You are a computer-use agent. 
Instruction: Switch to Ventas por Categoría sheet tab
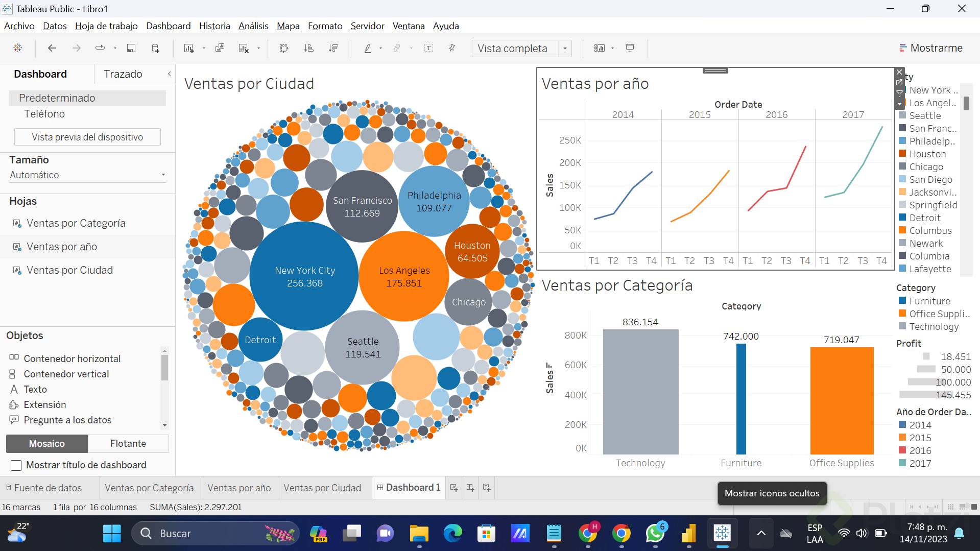pyautogui.click(x=149, y=488)
